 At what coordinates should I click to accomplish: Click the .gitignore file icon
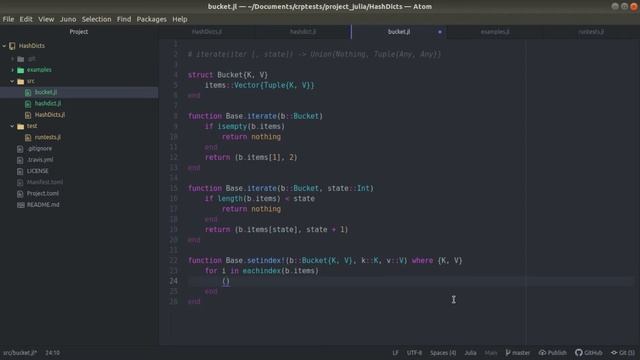(20, 149)
